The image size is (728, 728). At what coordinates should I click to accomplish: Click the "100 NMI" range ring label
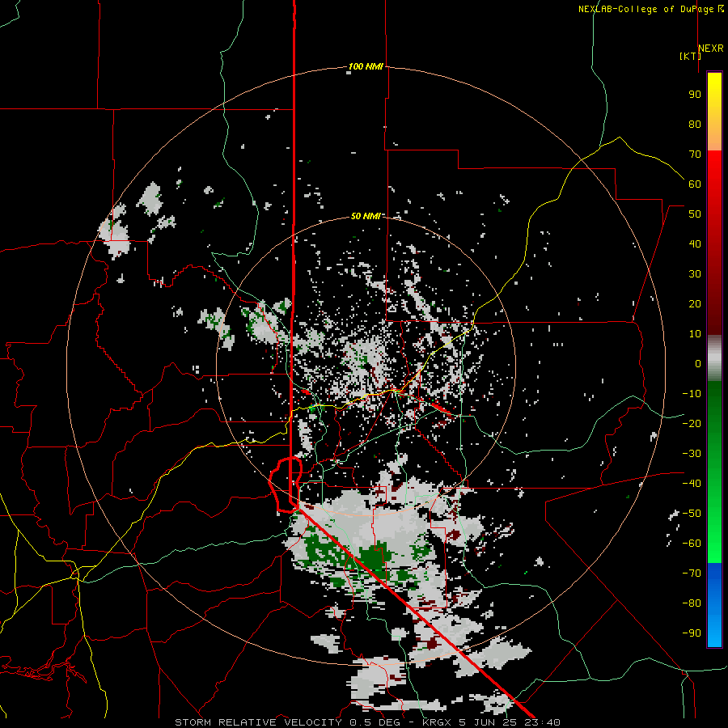coord(366,67)
